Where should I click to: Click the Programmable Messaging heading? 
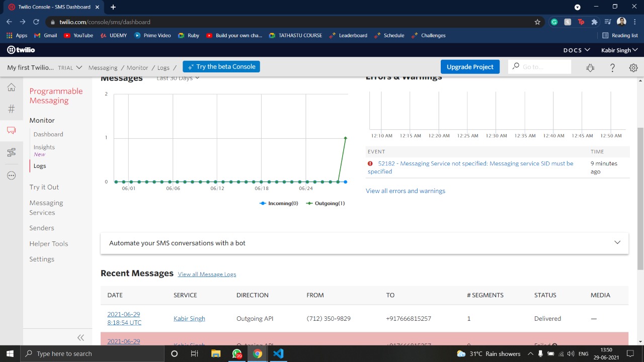pos(56,96)
